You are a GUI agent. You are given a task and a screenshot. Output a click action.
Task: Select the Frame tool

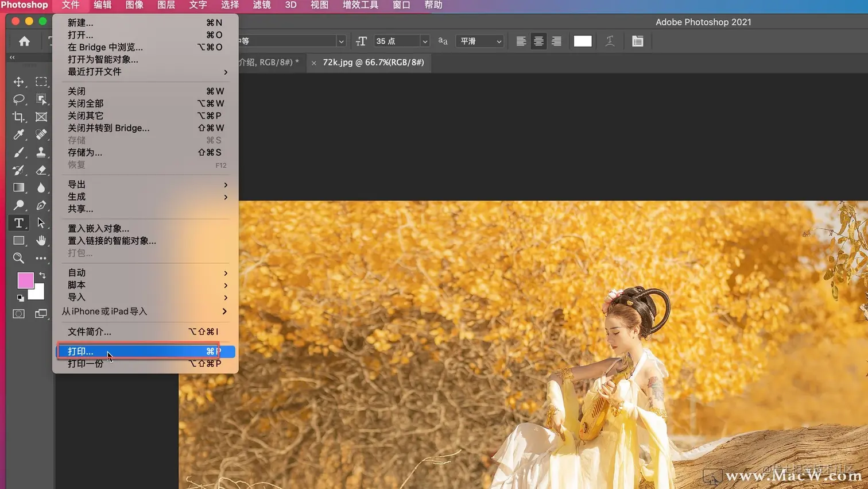pos(41,117)
